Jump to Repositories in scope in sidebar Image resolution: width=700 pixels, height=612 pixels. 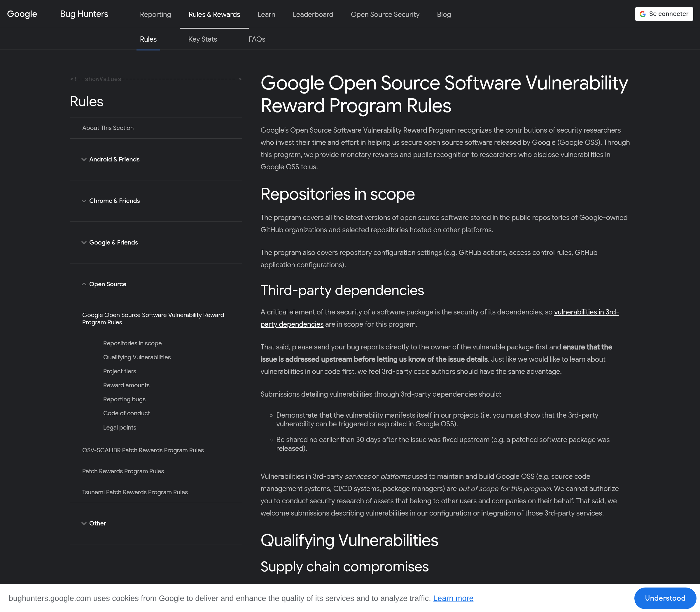(x=132, y=343)
